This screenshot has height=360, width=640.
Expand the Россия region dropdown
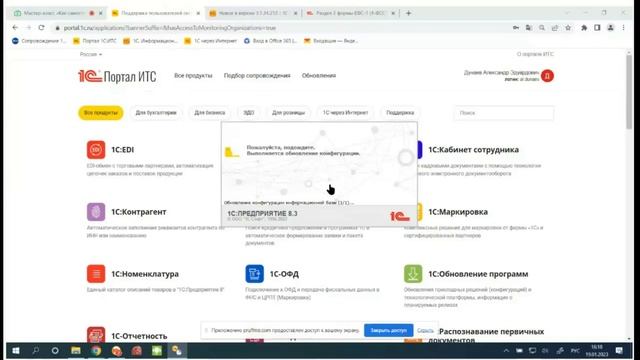coord(91,54)
